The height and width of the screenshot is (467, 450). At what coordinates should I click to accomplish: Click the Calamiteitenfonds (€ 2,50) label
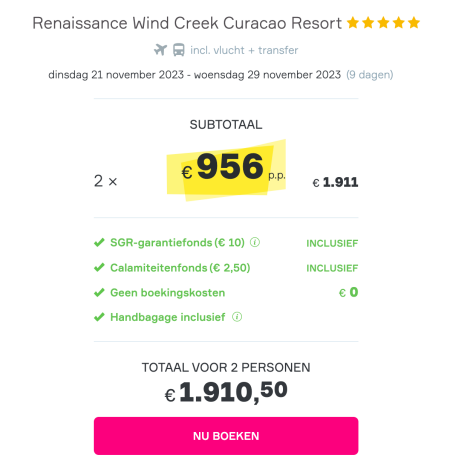click(180, 268)
